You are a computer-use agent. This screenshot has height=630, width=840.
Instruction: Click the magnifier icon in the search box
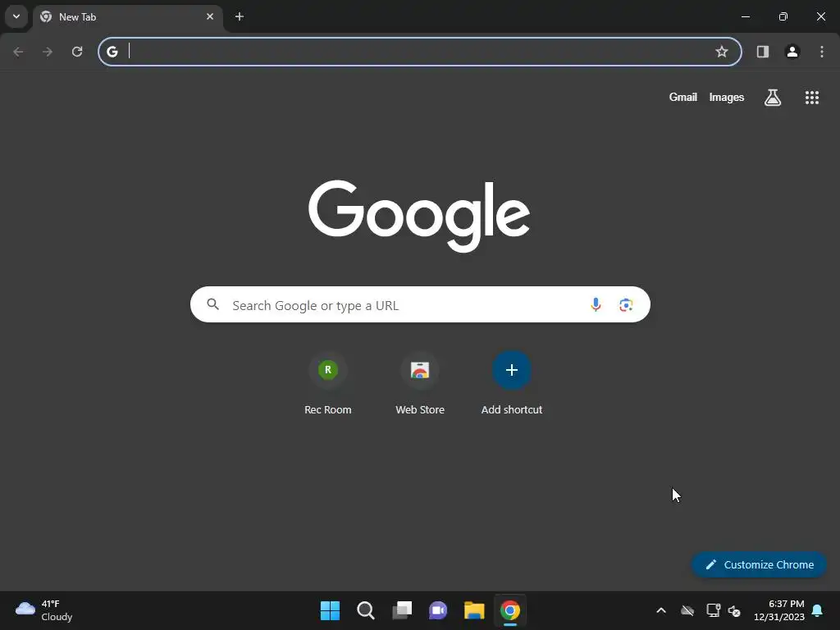click(213, 304)
